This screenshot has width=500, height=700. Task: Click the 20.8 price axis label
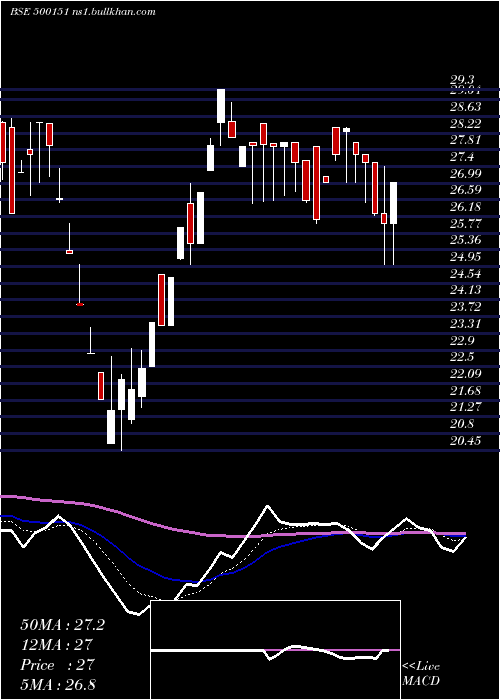pyautogui.click(x=462, y=424)
